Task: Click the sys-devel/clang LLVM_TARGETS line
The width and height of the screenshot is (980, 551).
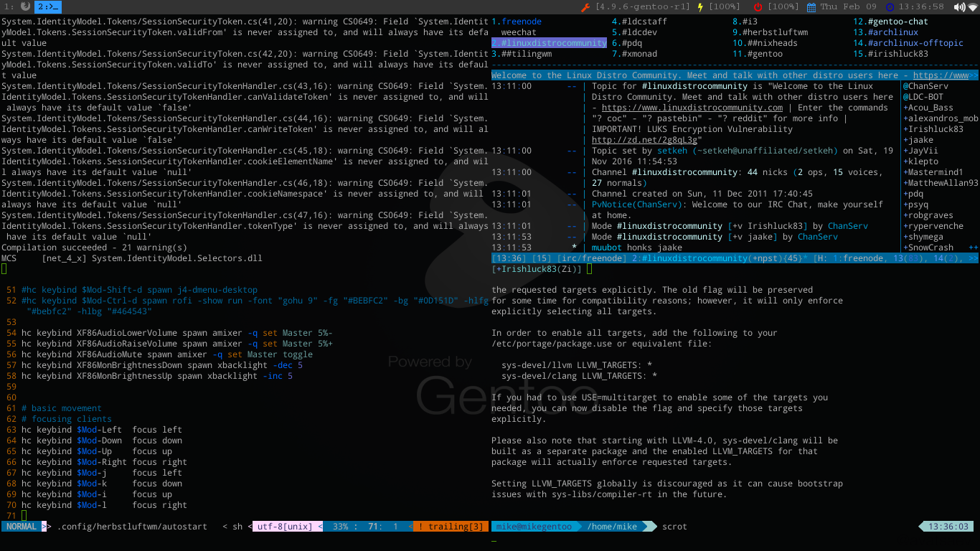Action: click(x=579, y=376)
